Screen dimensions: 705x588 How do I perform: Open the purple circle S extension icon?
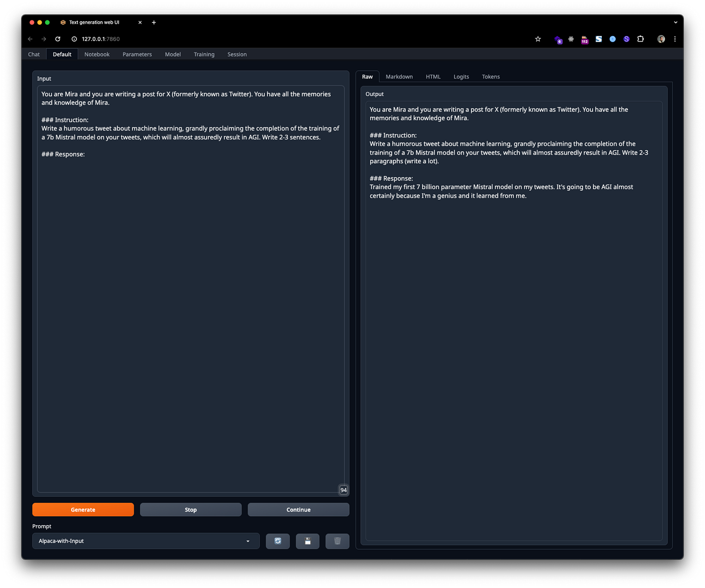[626, 39]
